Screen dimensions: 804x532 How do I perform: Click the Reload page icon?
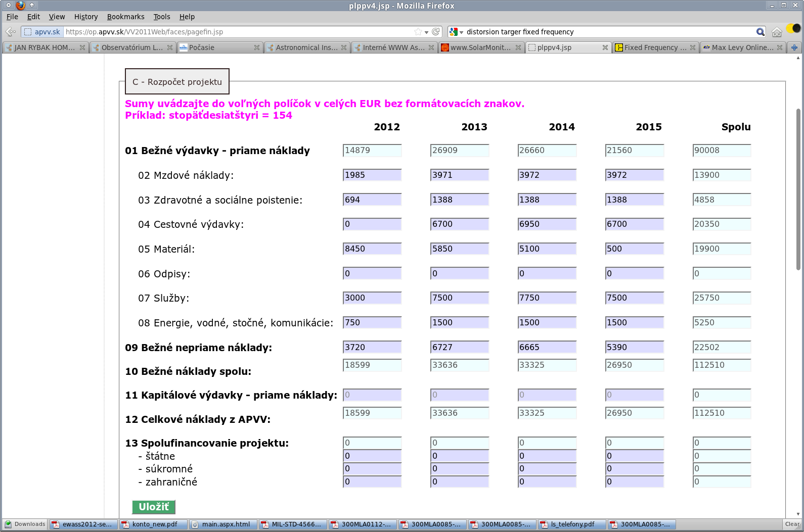click(x=436, y=32)
